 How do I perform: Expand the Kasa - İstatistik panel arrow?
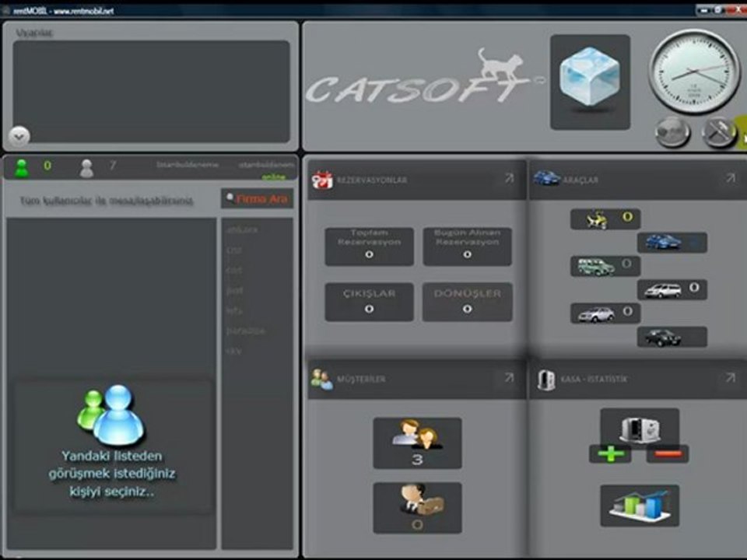[x=731, y=378]
